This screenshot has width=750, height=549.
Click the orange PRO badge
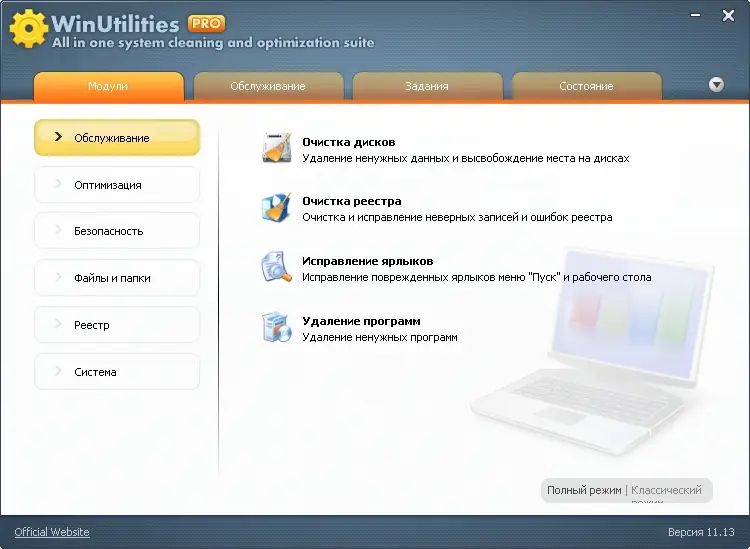point(207,23)
